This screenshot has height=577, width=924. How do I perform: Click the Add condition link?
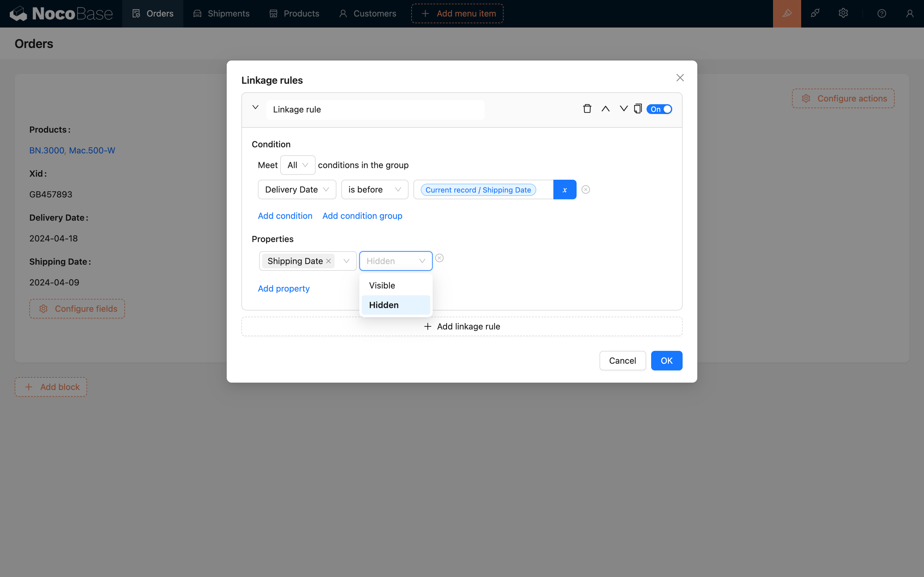point(285,216)
